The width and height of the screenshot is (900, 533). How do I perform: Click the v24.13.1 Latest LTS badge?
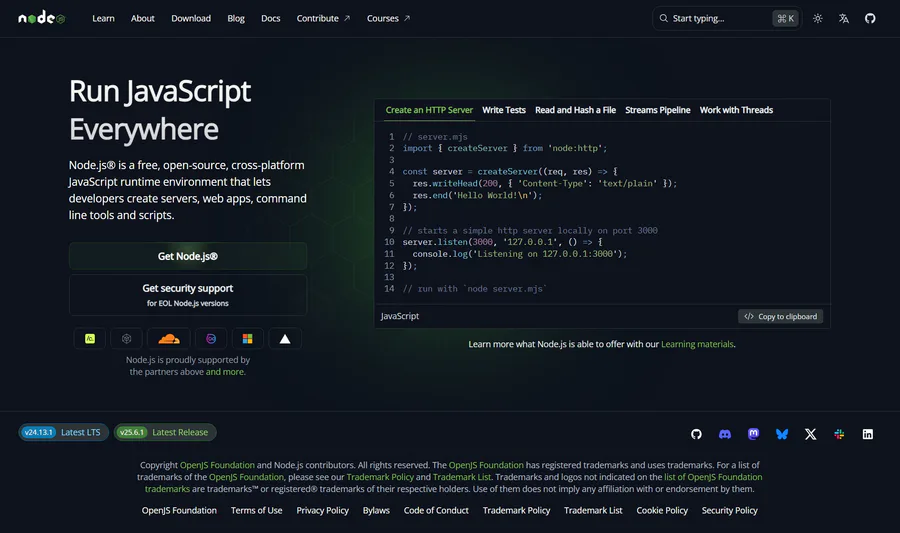63,433
